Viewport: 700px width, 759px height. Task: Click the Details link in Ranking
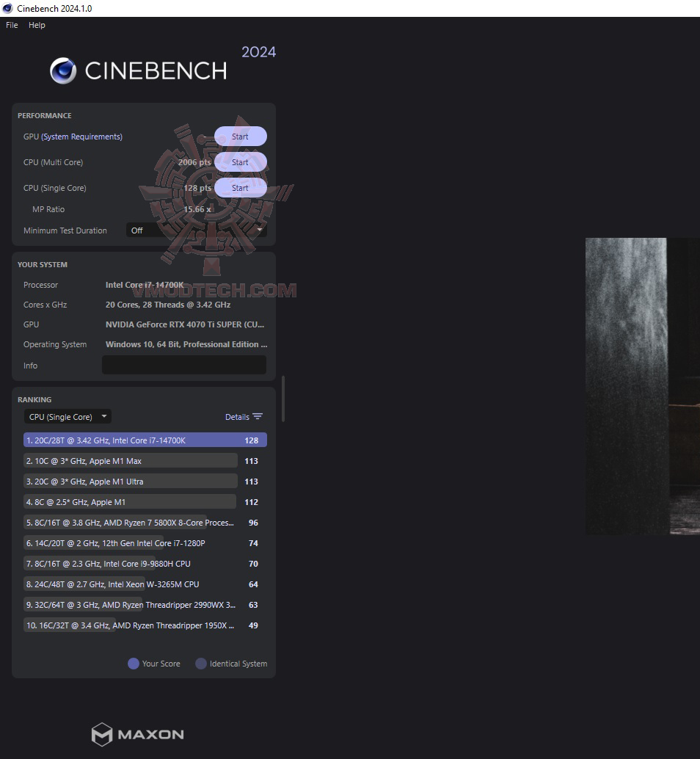[x=237, y=417]
